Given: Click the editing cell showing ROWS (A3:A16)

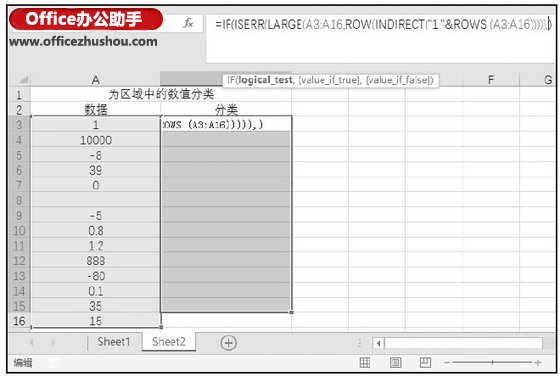Looking at the screenshot, I should [226, 124].
